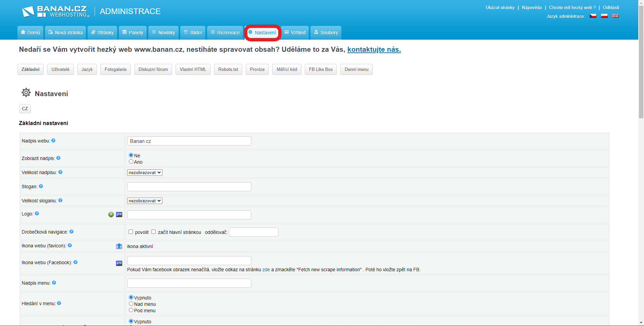Select 'Ano' for Zobrazit nadpis

pyautogui.click(x=131, y=162)
